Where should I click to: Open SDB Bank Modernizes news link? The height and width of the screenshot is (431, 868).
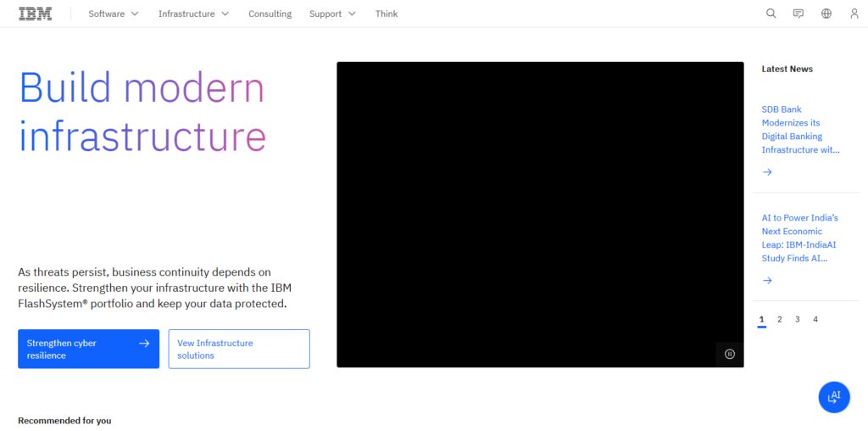(800, 130)
